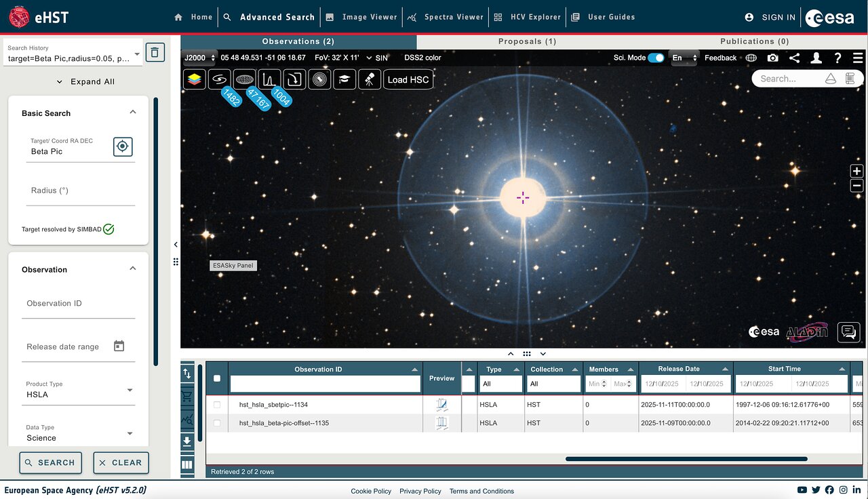Open the Privacy Policy link
The image size is (868, 499).
tap(420, 491)
